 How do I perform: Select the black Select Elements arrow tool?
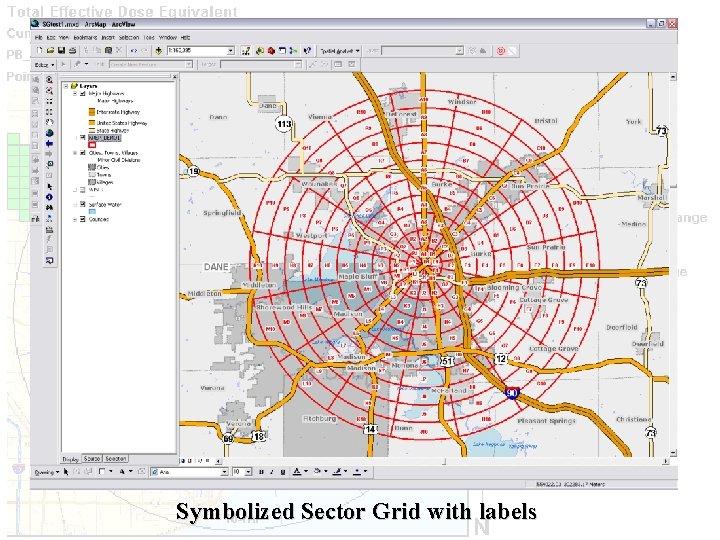[49, 186]
